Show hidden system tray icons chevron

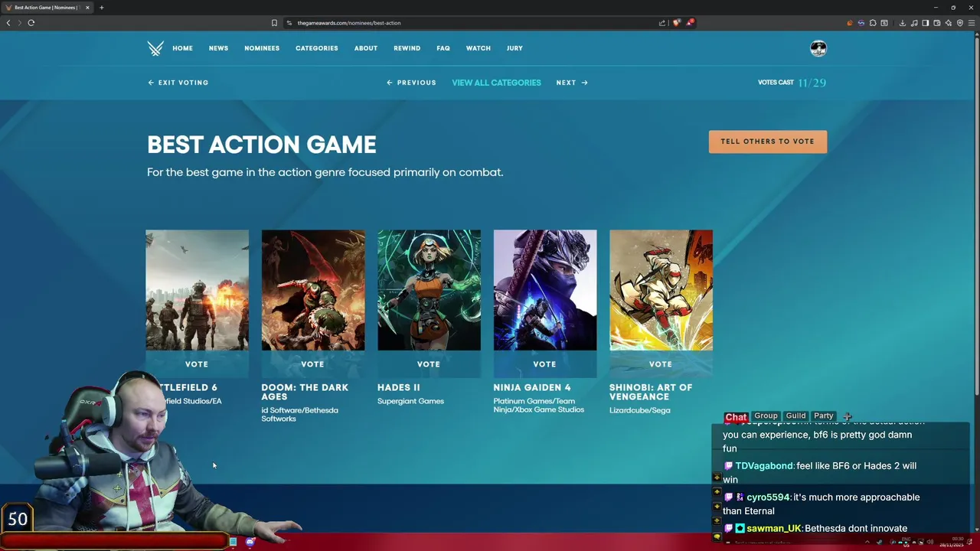click(x=867, y=542)
